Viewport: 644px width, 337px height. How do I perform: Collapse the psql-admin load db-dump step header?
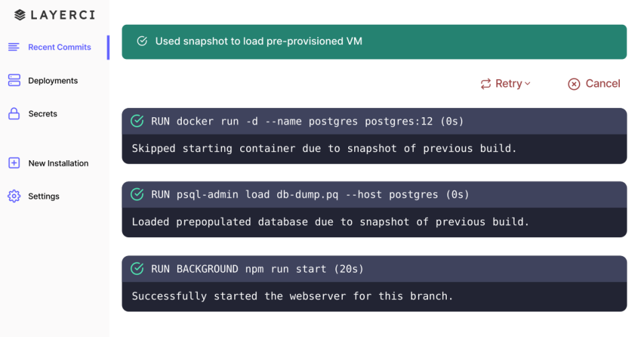click(x=374, y=194)
